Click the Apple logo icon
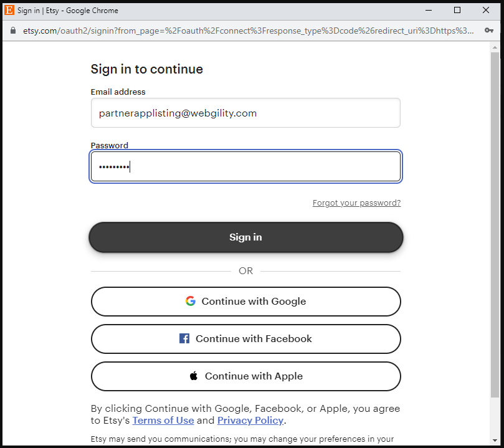The height and width of the screenshot is (448, 504). point(194,376)
